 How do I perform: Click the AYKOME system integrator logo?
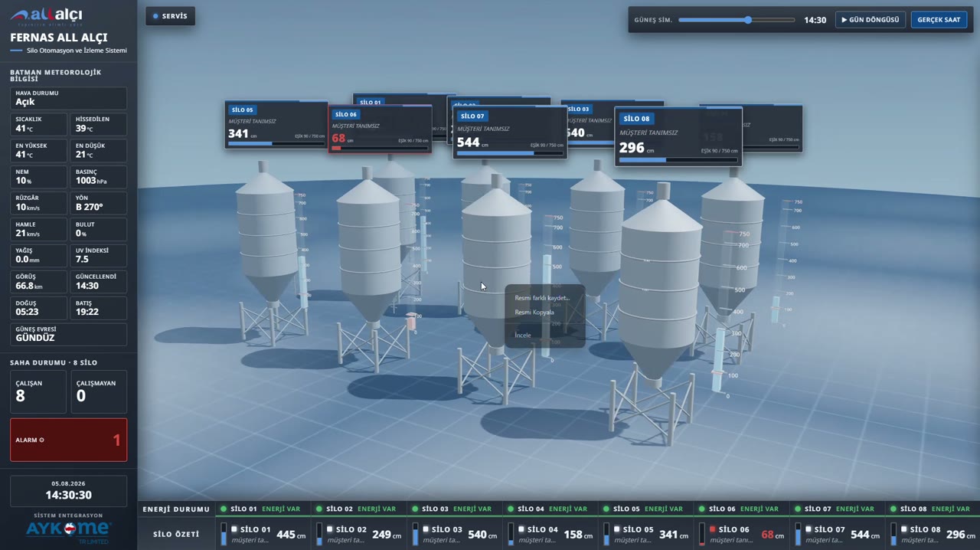(68, 532)
